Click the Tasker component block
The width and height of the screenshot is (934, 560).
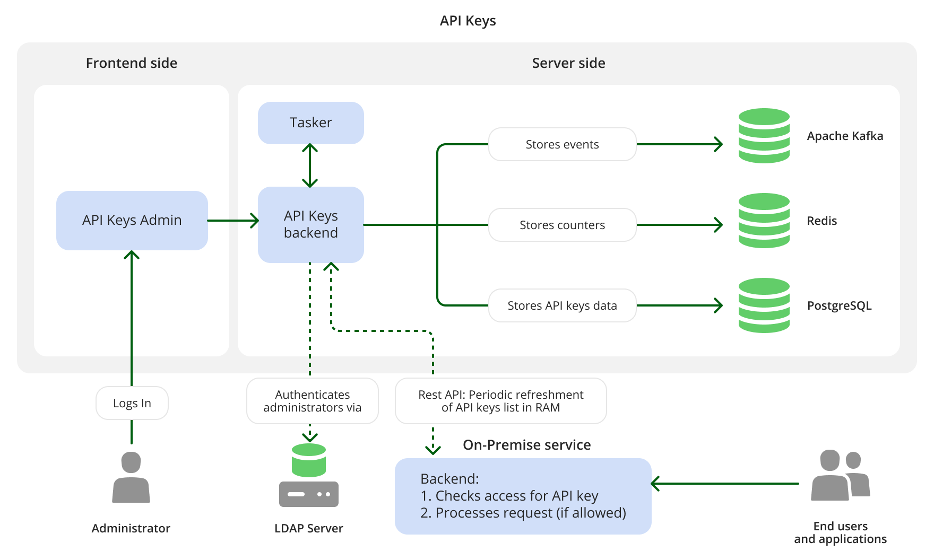[x=310, y=122]
